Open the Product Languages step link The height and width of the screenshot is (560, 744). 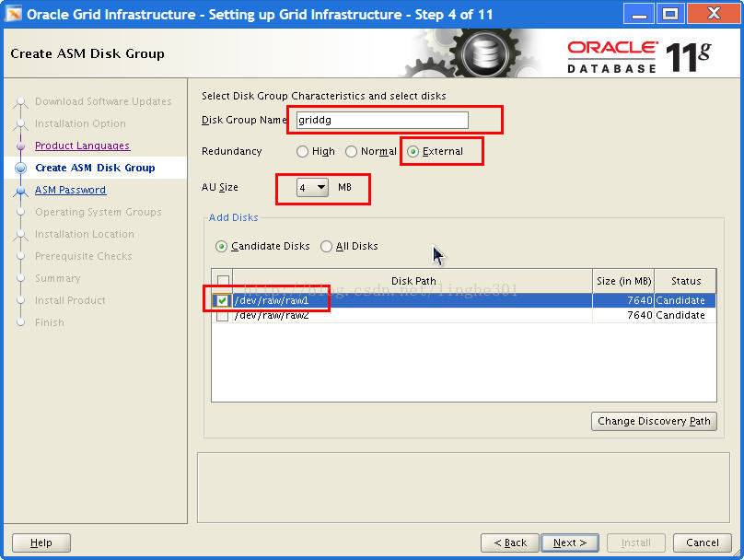click(83, 146)
